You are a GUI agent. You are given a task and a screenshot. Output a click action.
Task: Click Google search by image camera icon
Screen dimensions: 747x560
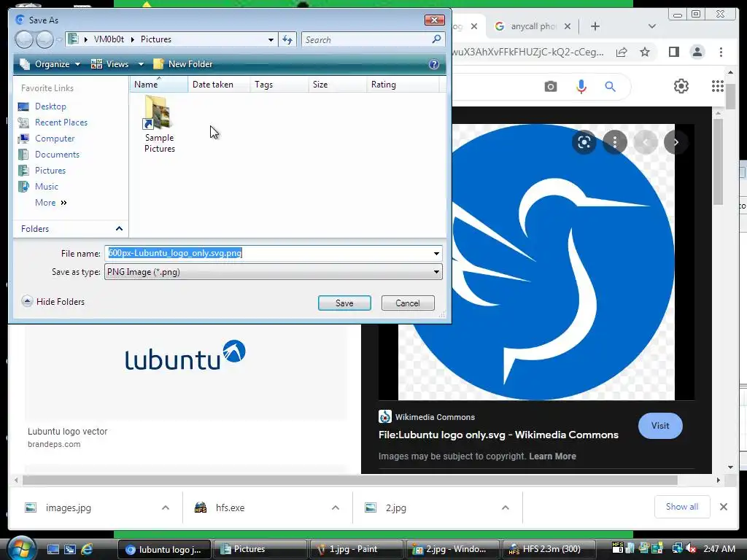coord(551,87)
